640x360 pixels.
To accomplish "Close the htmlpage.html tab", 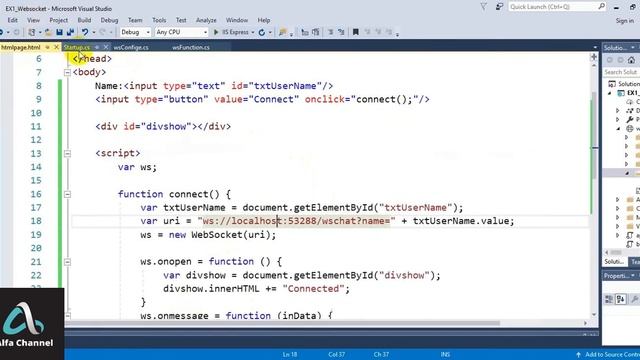I will click(56, 47).
